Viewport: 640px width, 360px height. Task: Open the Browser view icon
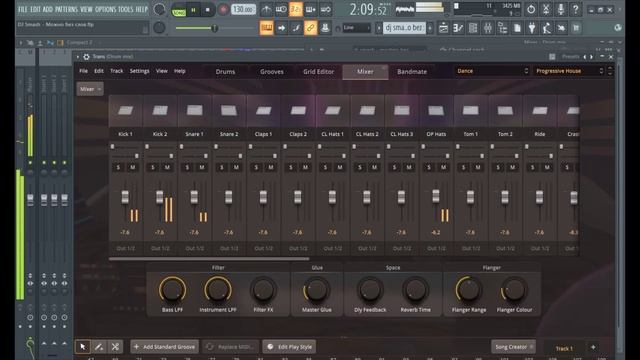[x=502, y=28]
